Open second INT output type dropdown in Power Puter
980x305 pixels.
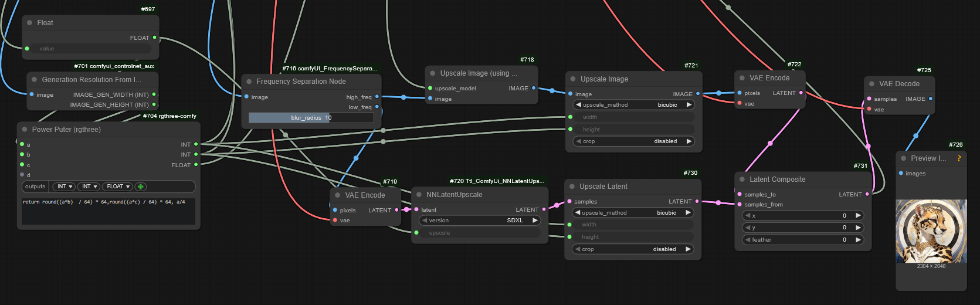click(89, 187)
